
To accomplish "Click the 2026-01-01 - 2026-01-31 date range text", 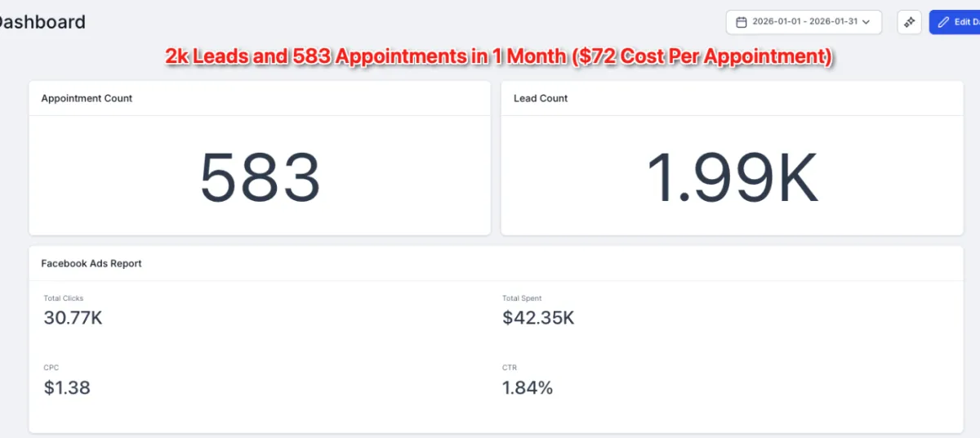I will click(804, 22).
